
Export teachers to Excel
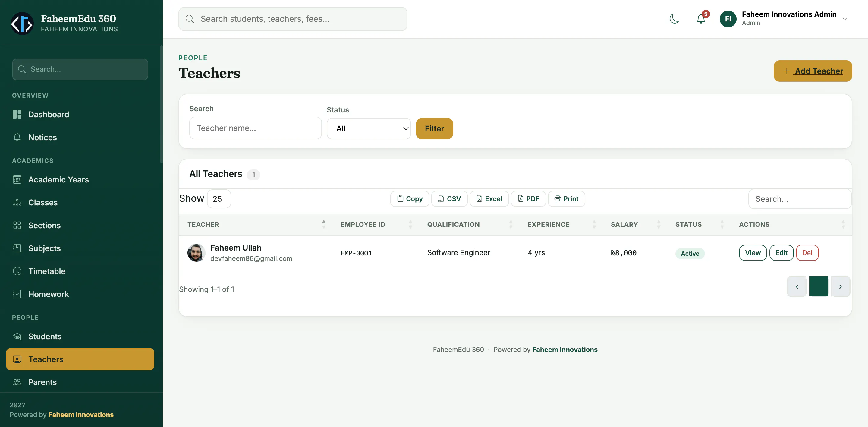point(489,199)
